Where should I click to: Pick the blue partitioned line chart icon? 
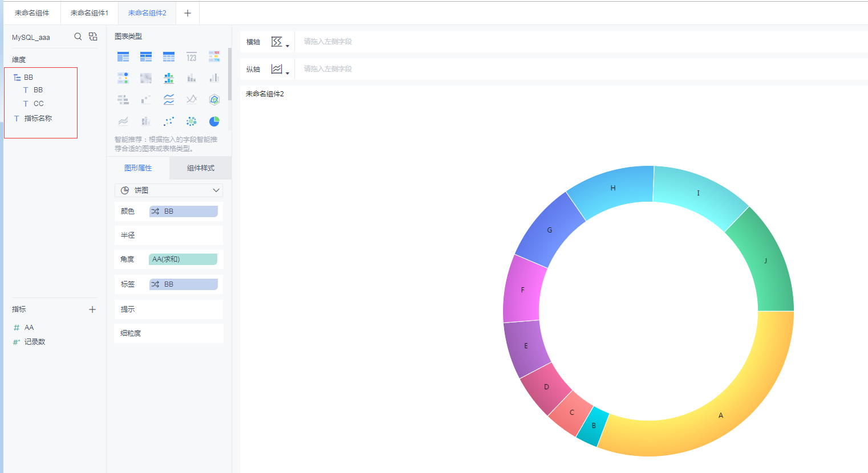click(x=169, y=100)
